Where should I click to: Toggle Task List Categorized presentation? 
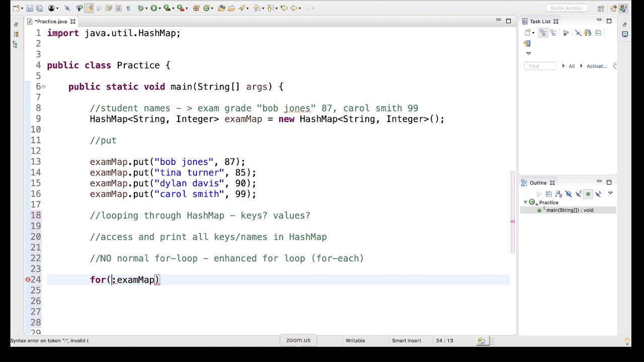(543, 33)
